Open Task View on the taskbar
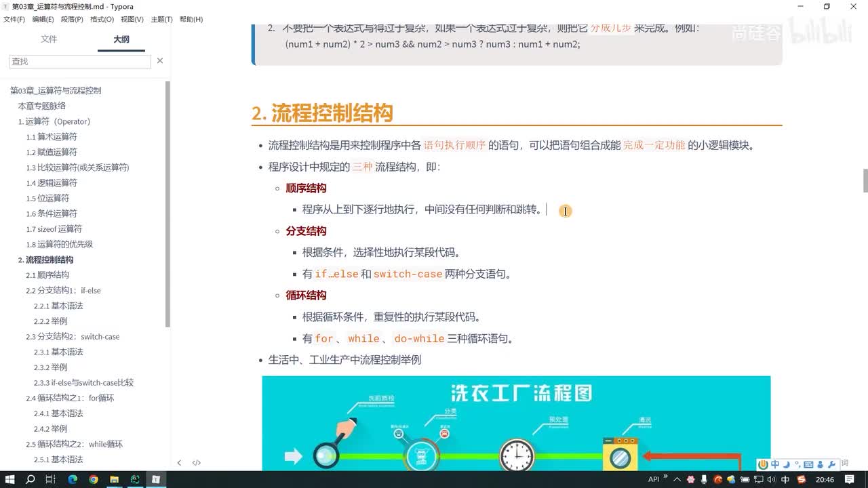 point(51,479)
